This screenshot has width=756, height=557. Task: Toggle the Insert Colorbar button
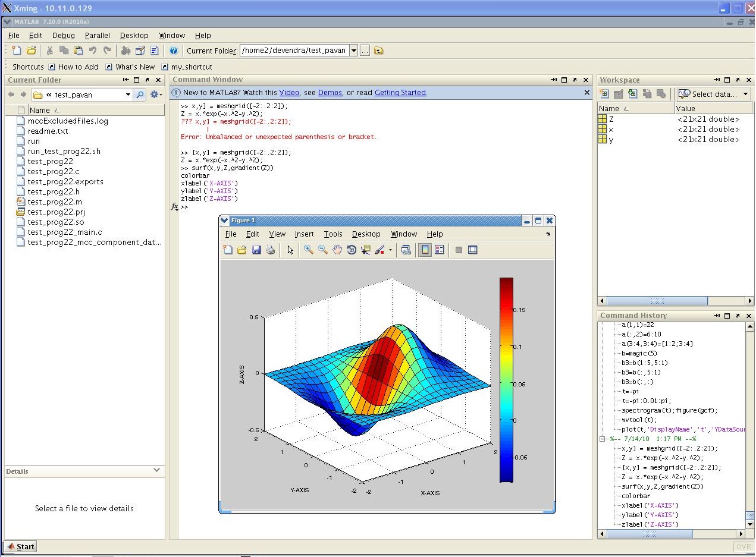pyautogui.click(x=425, y=250)
